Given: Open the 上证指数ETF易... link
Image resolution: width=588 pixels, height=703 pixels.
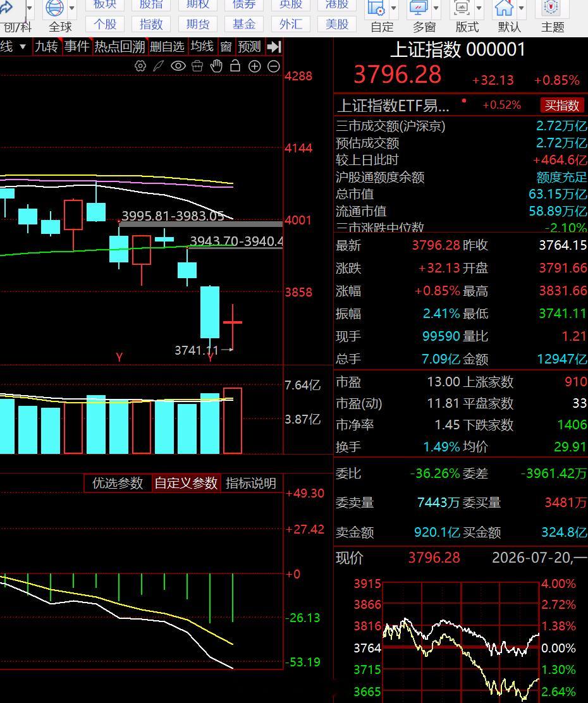Looking at the screenshot, I should (x=393, y=106).
